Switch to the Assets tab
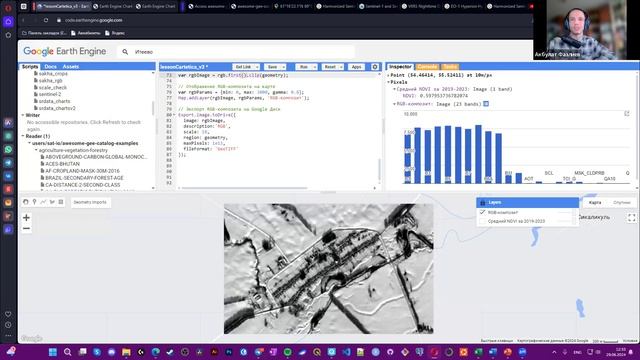 pyautogui.click(x=71, y=67)
